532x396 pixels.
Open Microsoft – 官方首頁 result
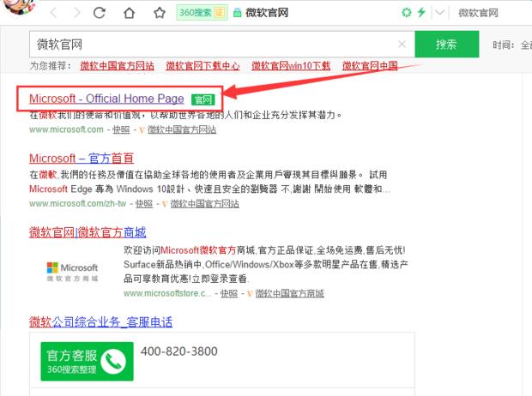(82, 159)
